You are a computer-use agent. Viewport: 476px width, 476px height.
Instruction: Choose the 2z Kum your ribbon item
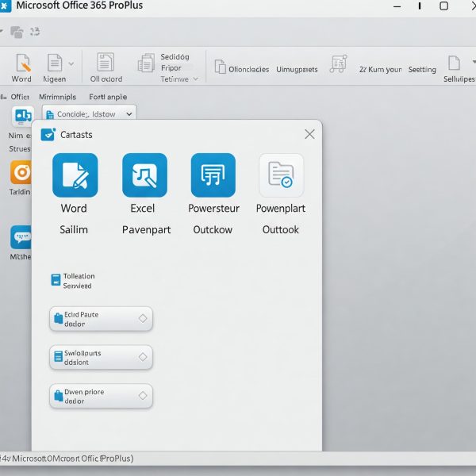click(380, 70)
